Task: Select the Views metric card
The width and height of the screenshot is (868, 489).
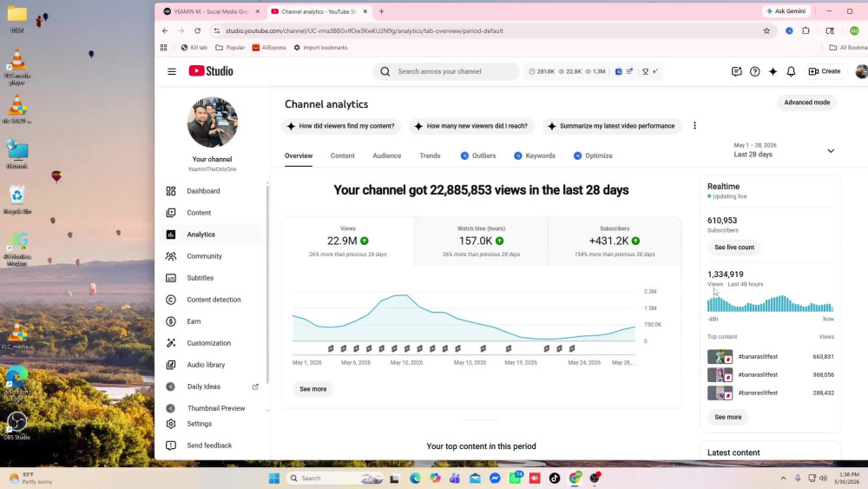Action: tap(348, 241)
